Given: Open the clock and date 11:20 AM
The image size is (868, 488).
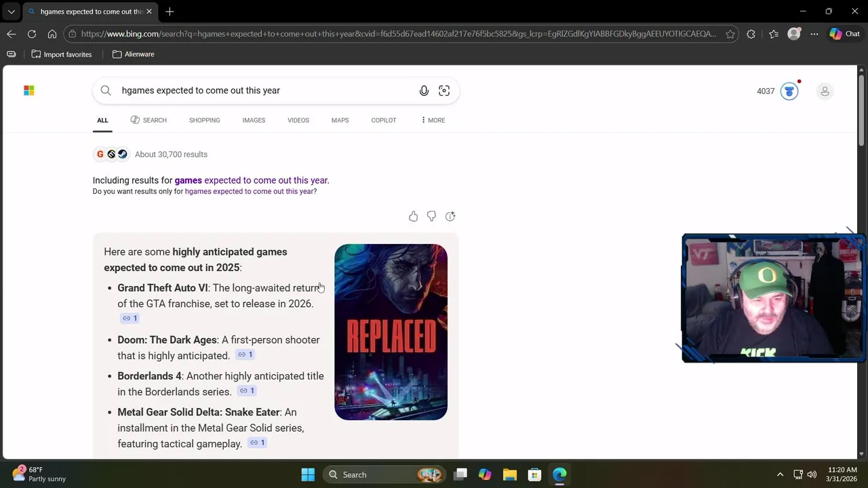Looking at the screenshot, I should click(x=842, y=474).
